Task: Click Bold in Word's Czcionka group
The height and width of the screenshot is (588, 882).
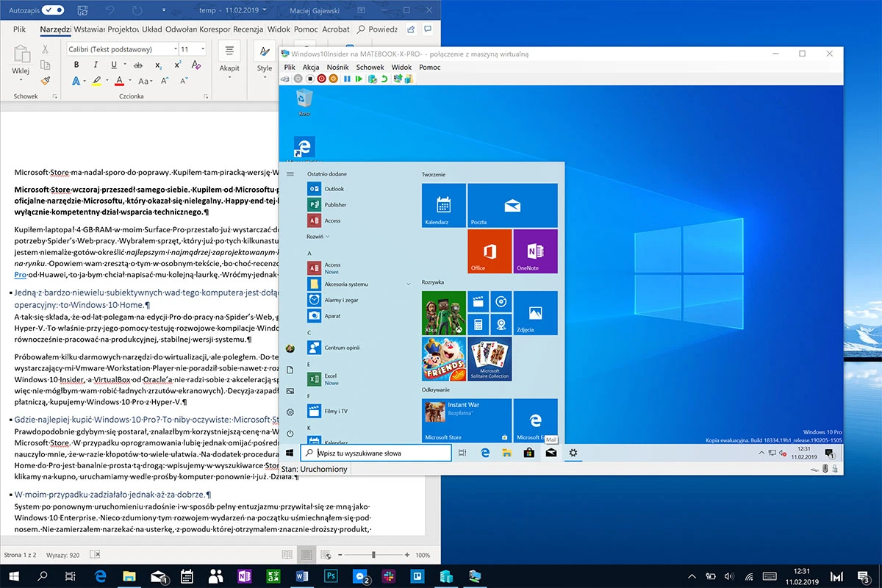Action: pyautogui.click(x=76, y=65)
